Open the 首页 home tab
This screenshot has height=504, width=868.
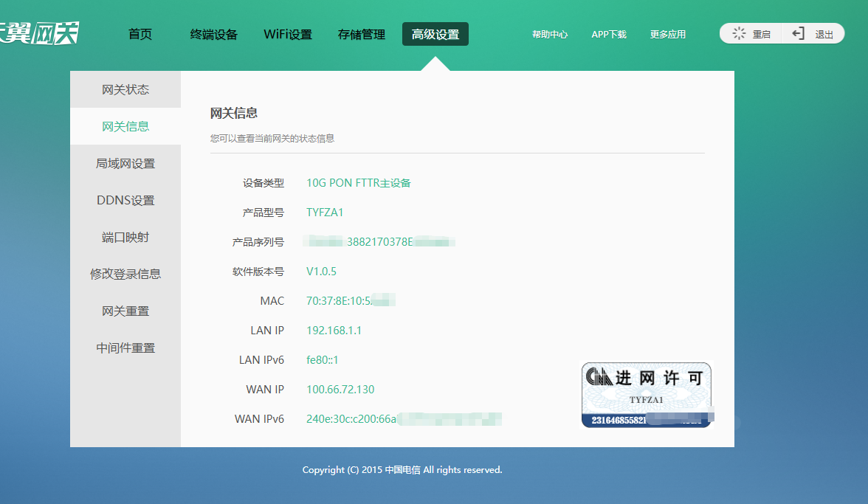(140, 34)
